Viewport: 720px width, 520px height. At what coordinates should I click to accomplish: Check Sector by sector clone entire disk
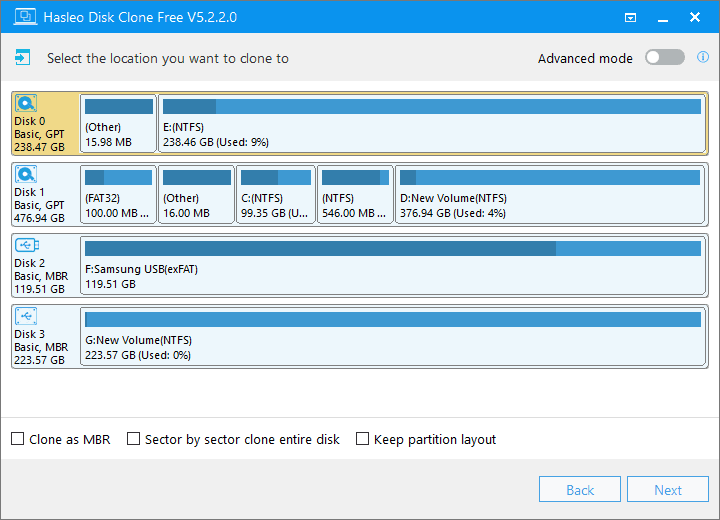pyautogui.click(x=134, y=439)
